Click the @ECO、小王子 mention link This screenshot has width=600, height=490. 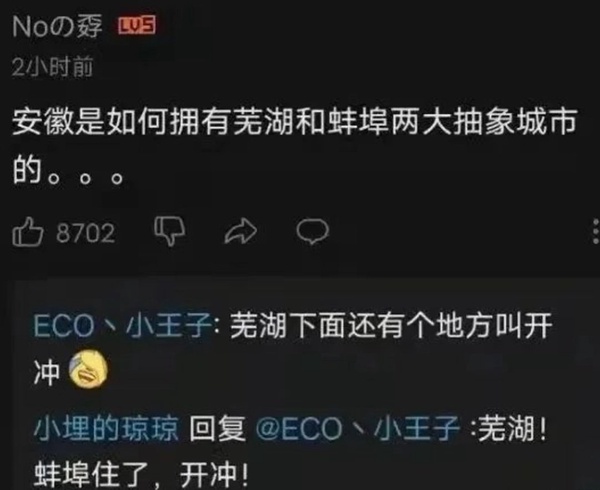[x=357, y=428]
